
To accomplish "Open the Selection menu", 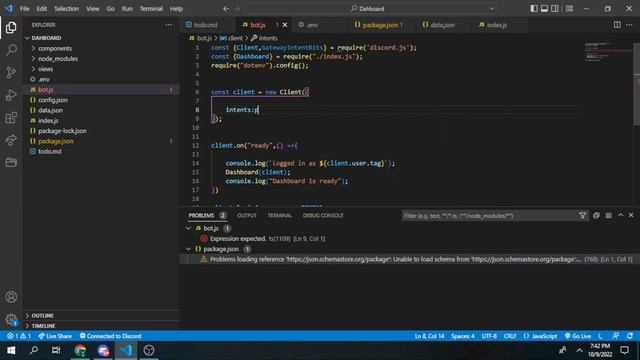I will point(67,9).
